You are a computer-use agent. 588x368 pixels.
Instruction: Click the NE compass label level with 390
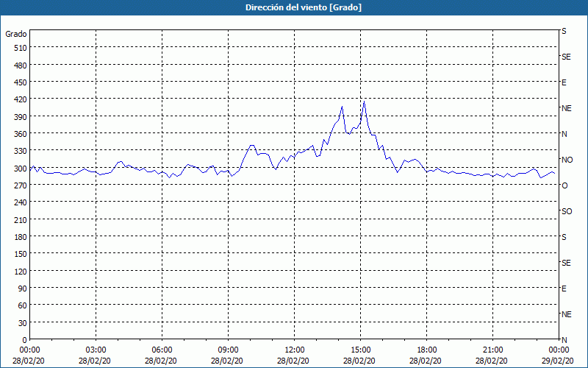(566, 108)
